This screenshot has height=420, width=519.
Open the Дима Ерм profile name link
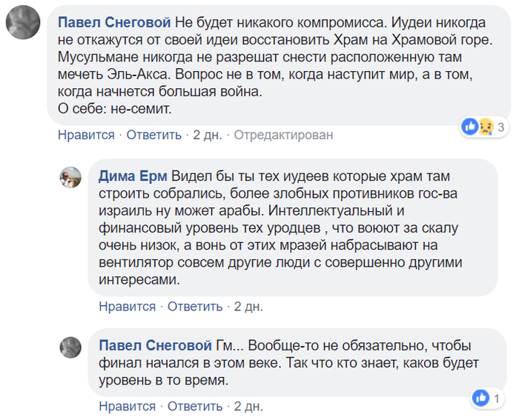(x=132, y=176)
